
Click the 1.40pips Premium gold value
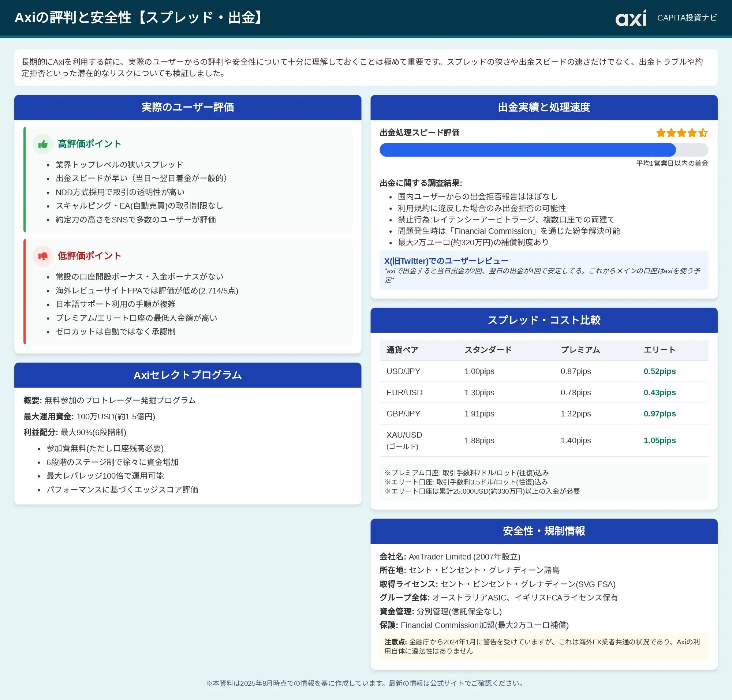[x=576, y=441]
